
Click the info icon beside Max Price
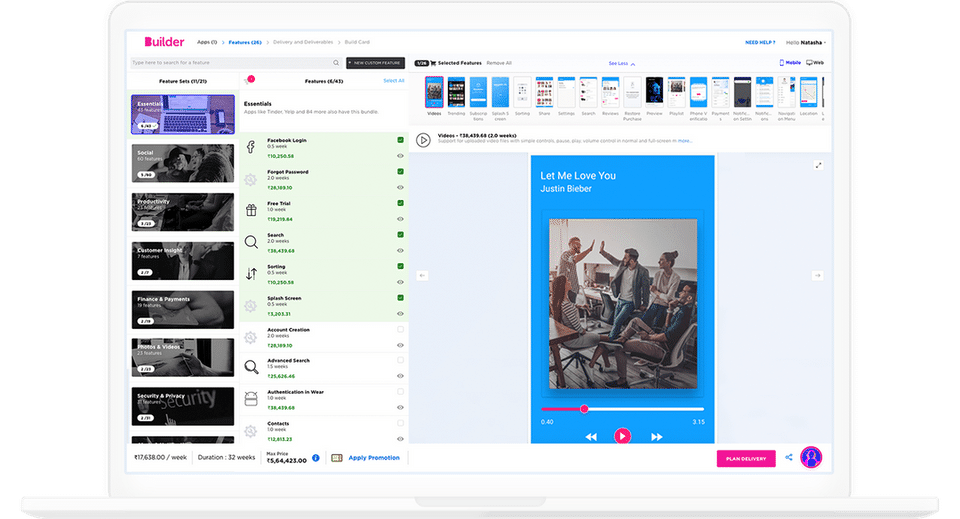(316, 458)
